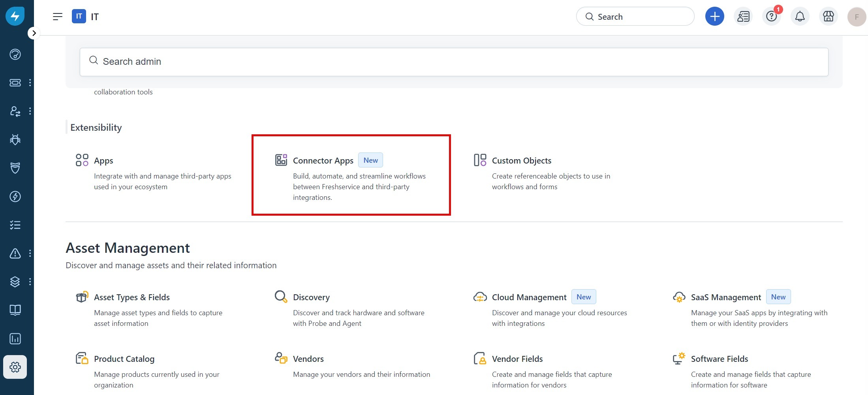This screenshot has width=868, height=395.
Task: Click the Asset Management heading
Action: pos(128,248)
